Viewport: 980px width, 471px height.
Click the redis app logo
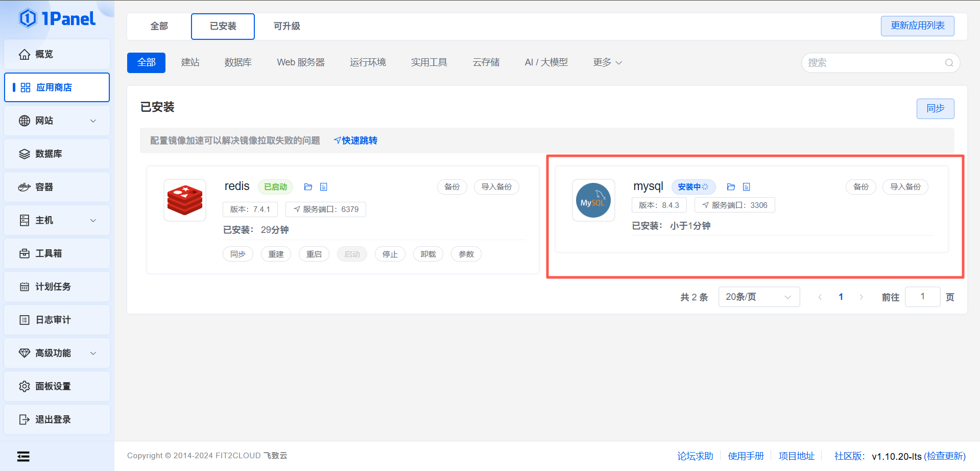click(x=185, y=200)
